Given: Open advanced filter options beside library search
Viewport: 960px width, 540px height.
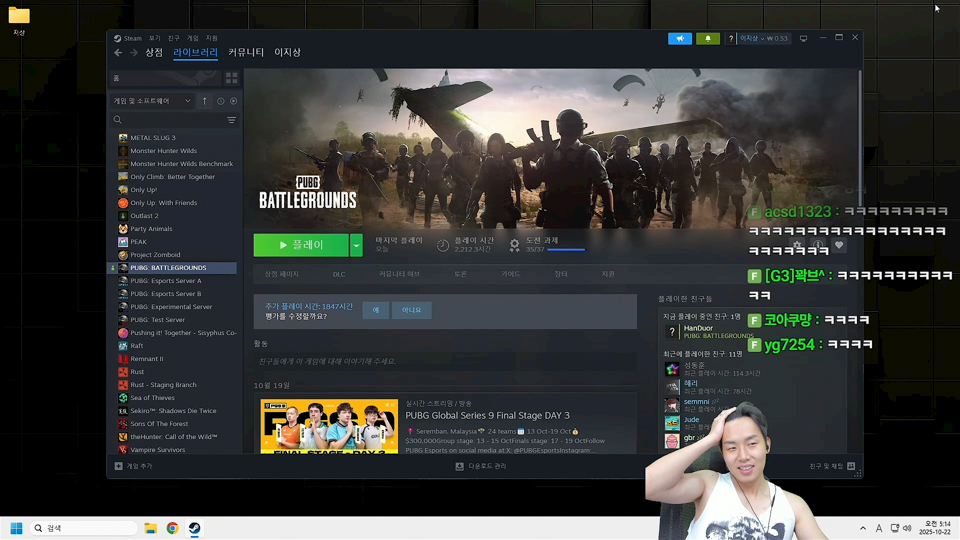Looking at the screenshot, I should [x=231, y=120].
